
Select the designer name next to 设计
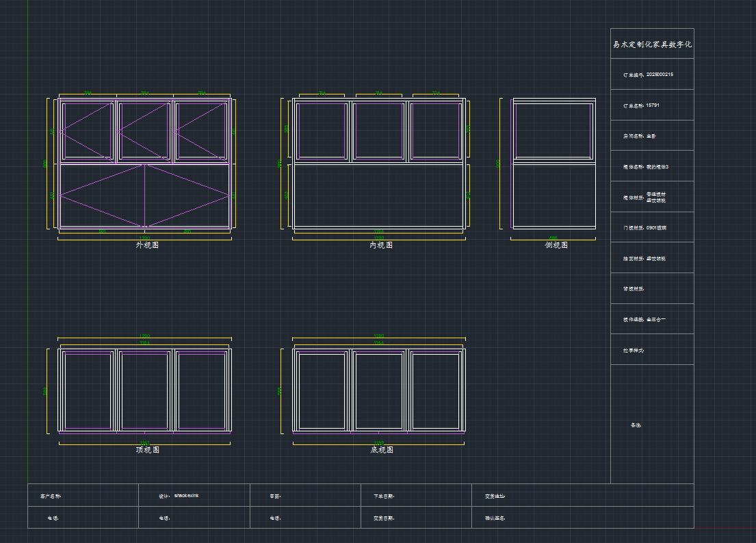(186, 495)
